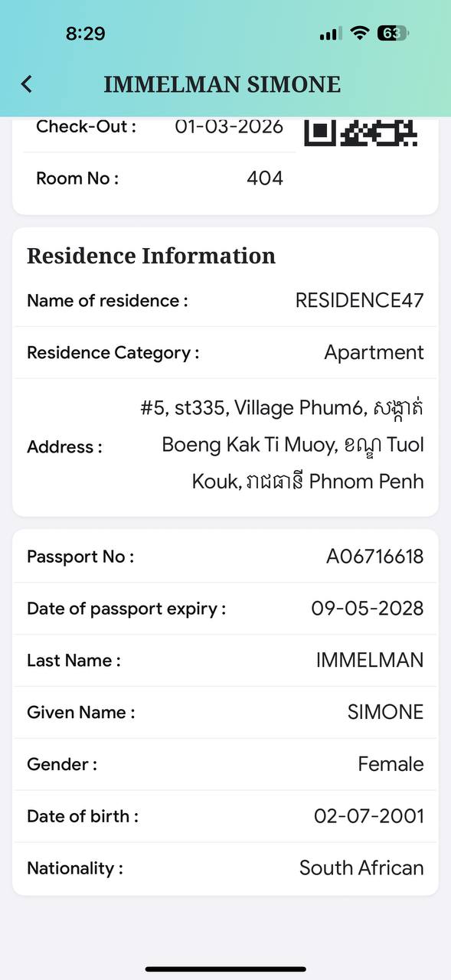Tap passport expiry date 09-05-2028
The height and width of the screenshot is (980, 451).
(x=367, y=609)
